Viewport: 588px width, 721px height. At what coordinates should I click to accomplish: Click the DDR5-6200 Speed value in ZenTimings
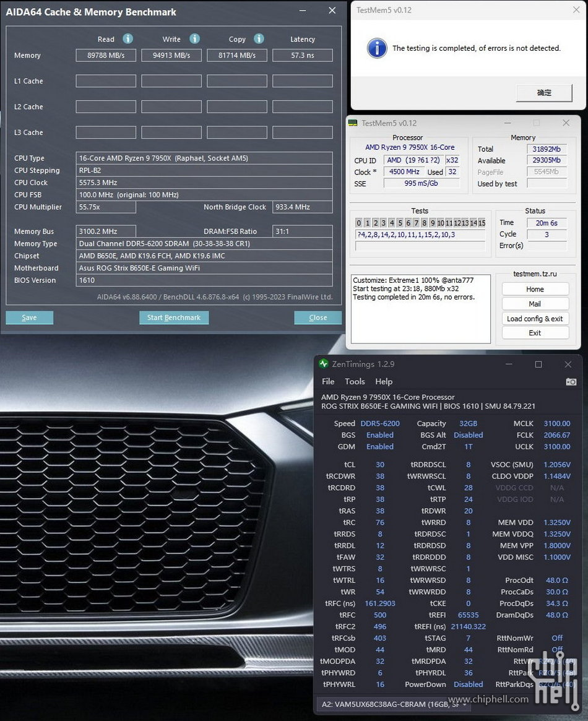click(x=380, y=423)
